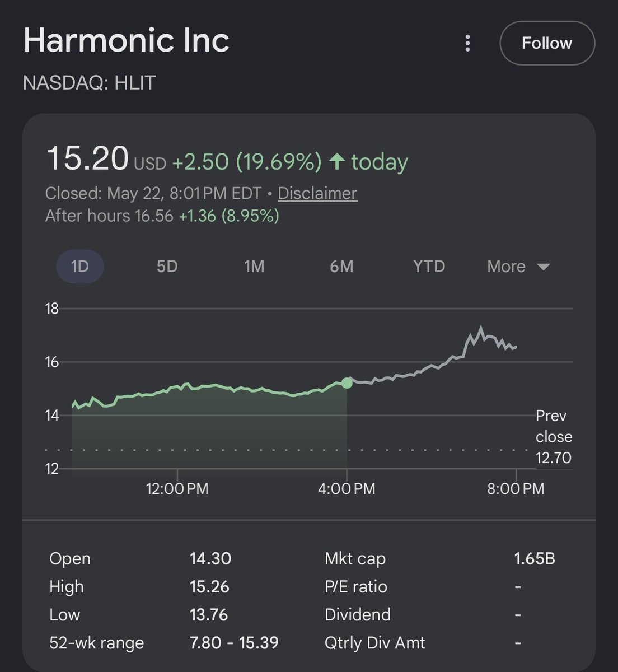Click the 8:00 PM axis label
618x672 pixels.
516,489
